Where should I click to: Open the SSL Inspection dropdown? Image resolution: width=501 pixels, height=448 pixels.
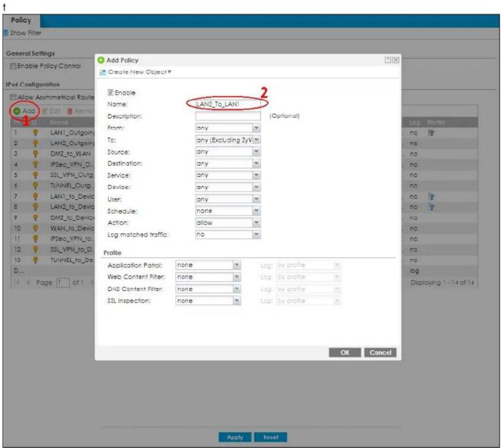[237, 300]
